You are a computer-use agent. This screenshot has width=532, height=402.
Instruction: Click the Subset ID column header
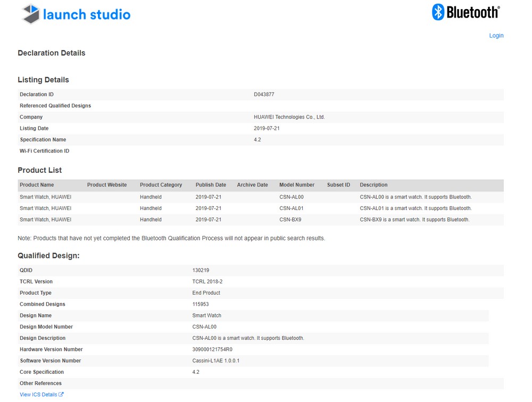coord(338,185)
